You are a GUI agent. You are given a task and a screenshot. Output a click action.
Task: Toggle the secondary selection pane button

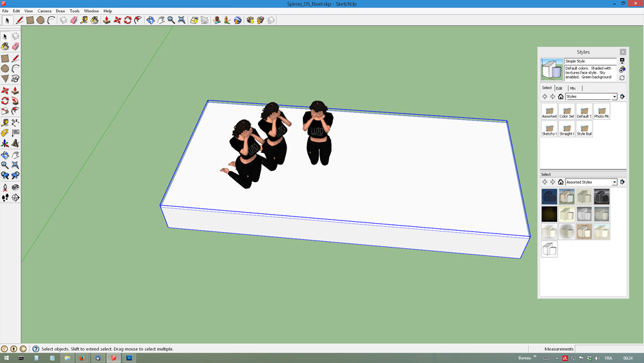pos(622,61)
